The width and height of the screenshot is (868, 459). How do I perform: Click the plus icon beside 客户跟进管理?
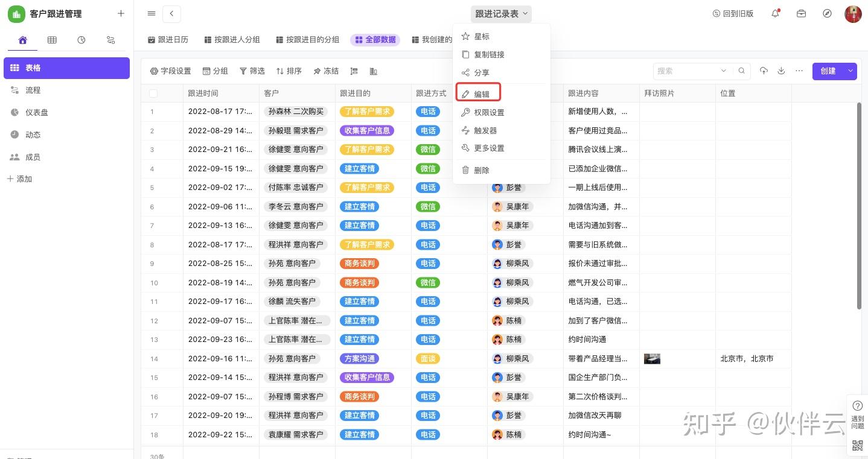click(x=121, y=13)
